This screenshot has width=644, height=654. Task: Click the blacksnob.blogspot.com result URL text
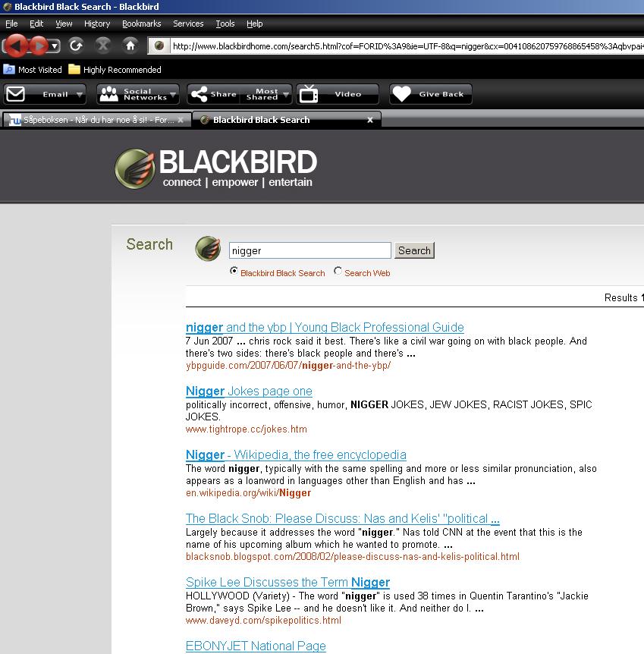[353, 557]
